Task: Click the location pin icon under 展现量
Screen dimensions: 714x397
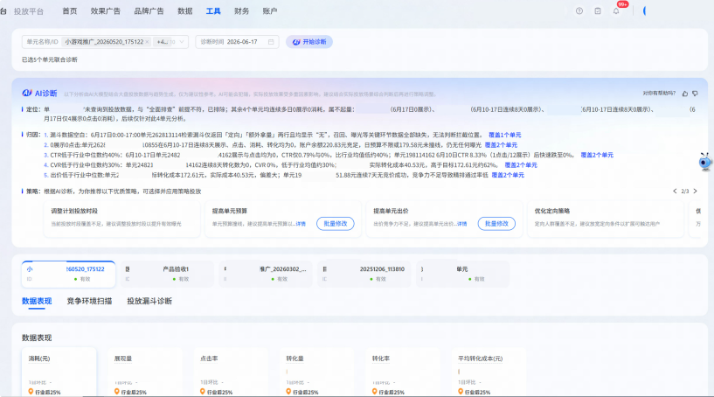Action: point(117,392)
